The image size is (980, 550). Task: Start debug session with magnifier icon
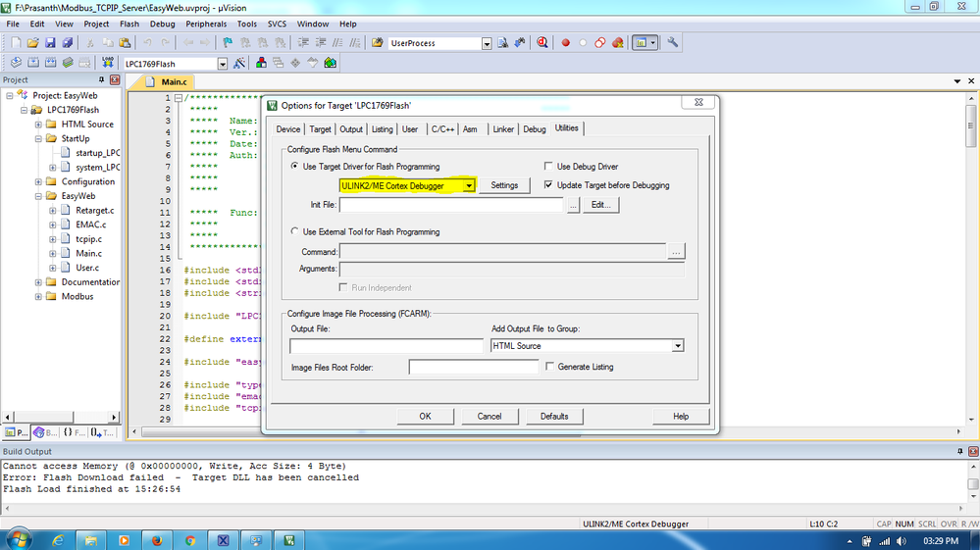[x=542, y=42]
